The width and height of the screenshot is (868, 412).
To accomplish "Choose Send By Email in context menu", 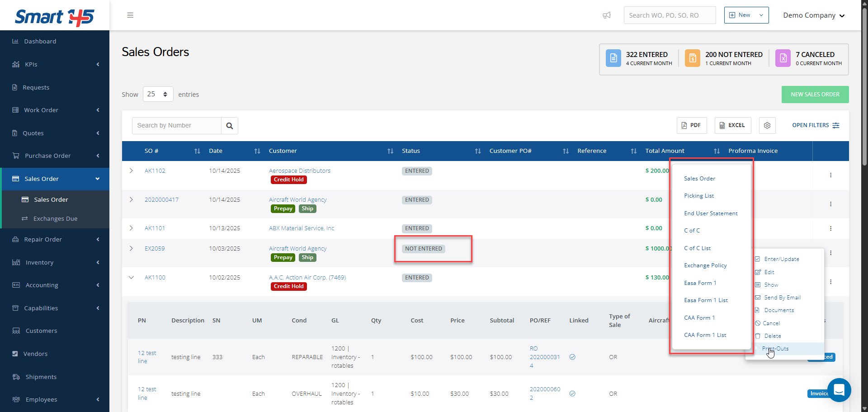I will [x=782, y=298].
